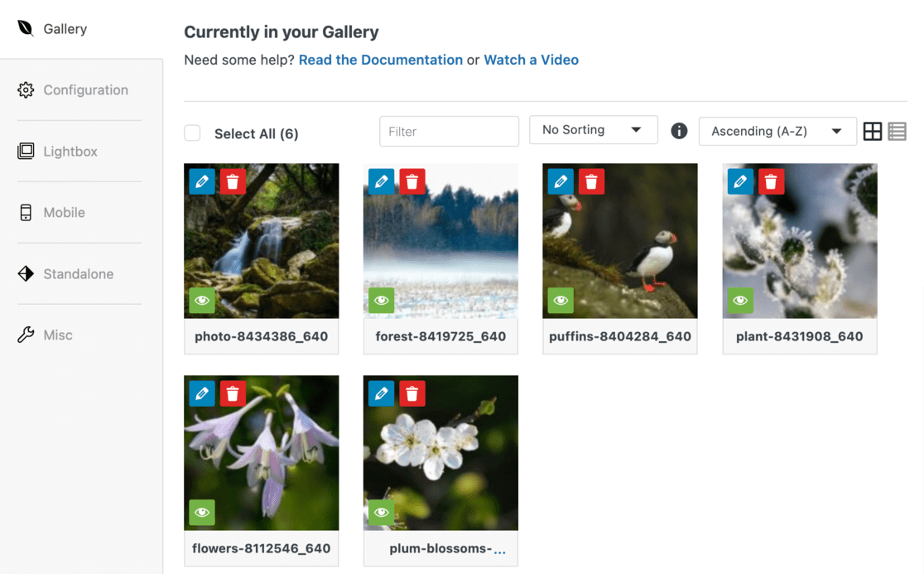The image size is (924, 574).
Task: Preview the flowers-8112546_640 image
Action: coord(202,513)
